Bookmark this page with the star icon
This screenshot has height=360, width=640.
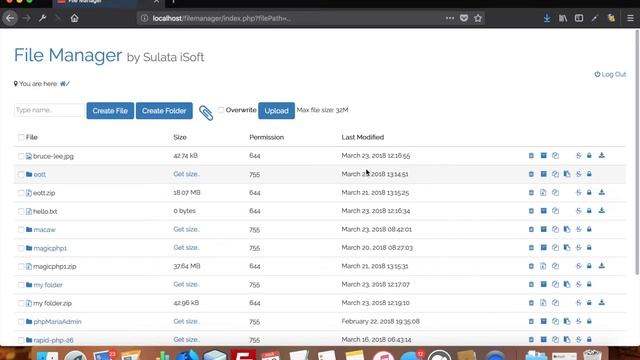click(478, 18)
